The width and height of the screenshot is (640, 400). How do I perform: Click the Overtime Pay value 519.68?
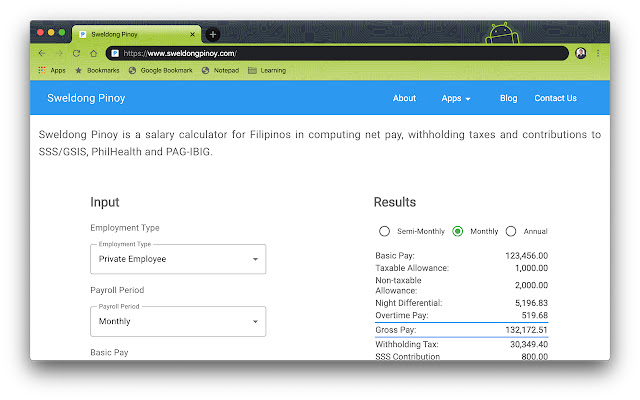[x=535, y=315]
